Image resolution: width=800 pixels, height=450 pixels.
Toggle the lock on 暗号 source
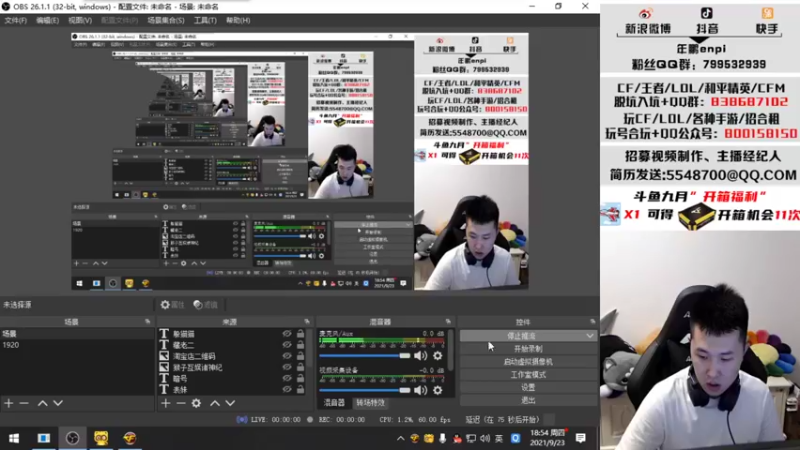click(x=301, y=378)
